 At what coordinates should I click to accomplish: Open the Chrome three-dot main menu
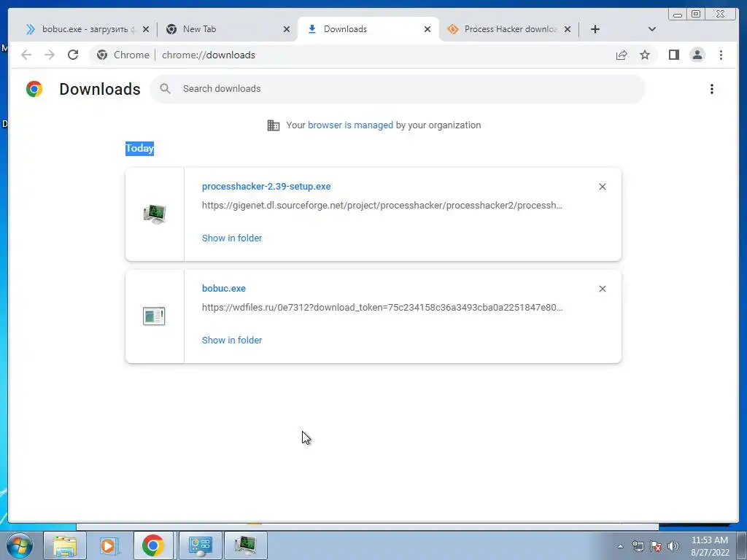click(x=721, y=55)
